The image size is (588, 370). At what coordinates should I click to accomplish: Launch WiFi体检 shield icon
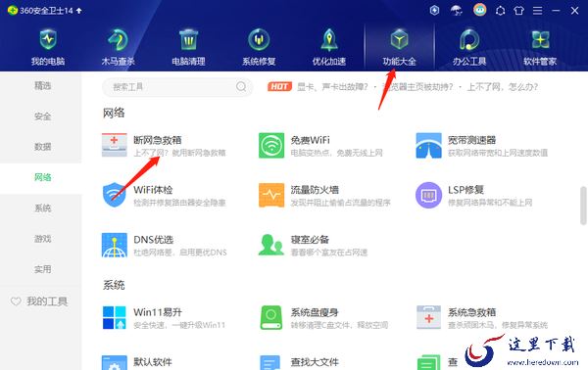click(115, 195)
